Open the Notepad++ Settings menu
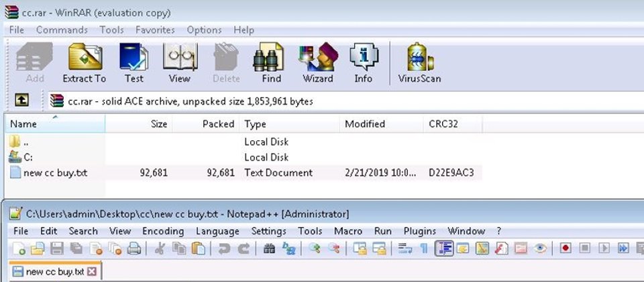Screen dimensions: 644x282 pyautogui.click(x=268, y=231)
